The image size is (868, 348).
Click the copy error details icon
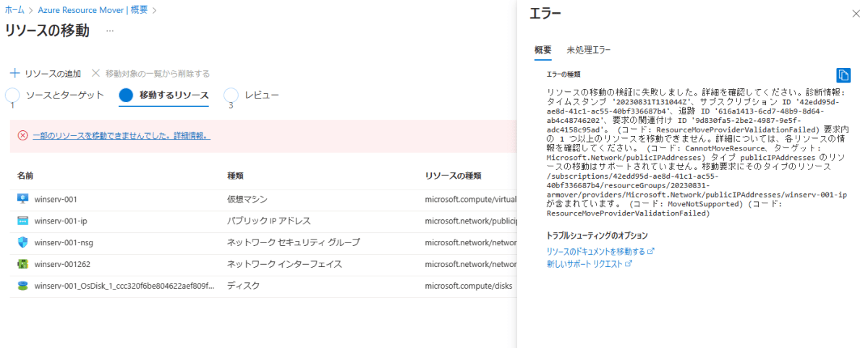tap(843, 75)
